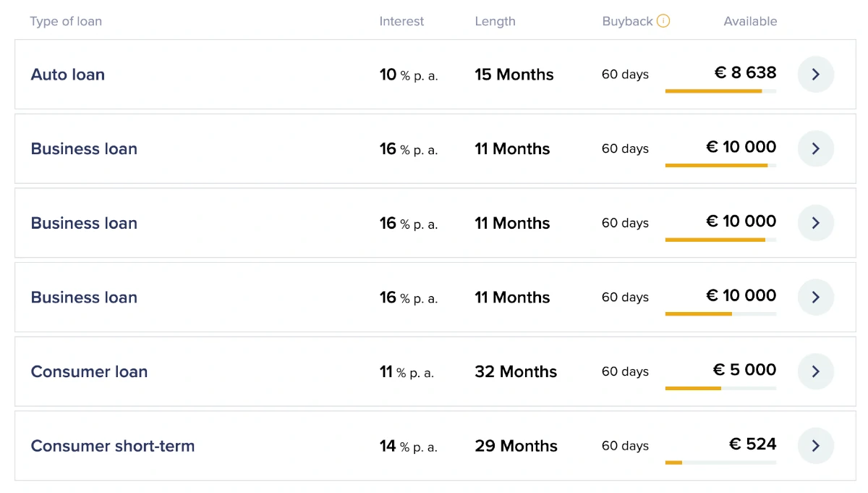Open the Auto loan title link
The image size is (868, 493).
(68, 75)
